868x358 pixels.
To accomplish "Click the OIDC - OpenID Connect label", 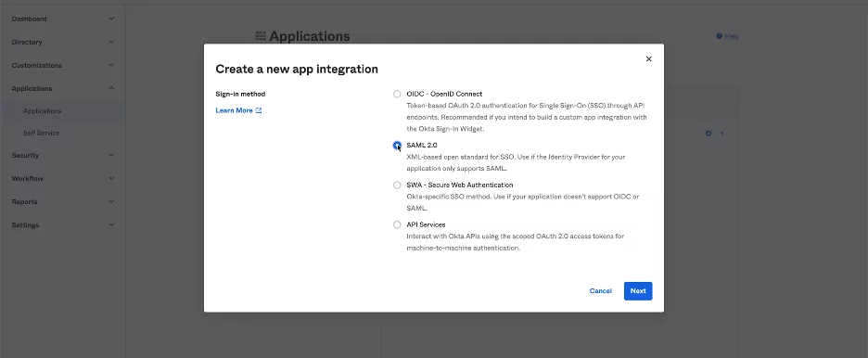I will pos(444,94).
